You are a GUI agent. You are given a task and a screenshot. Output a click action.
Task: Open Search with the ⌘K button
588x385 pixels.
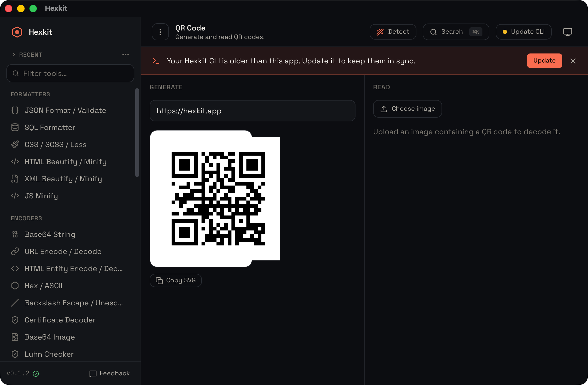pos(456,32)
